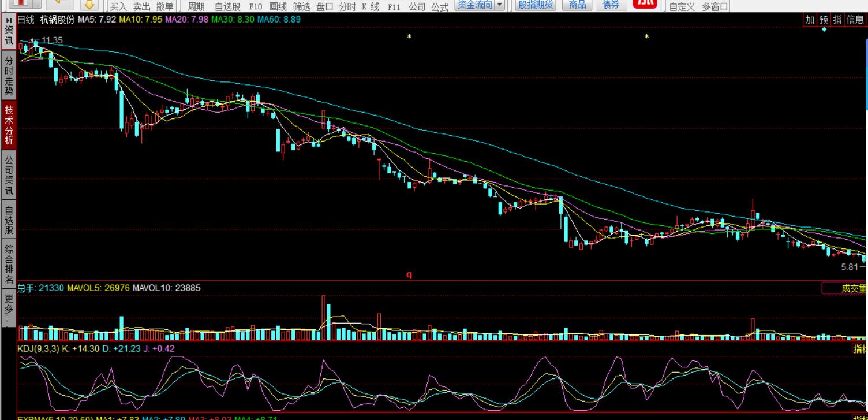This screenshot has width=868, height=420.
Task: Click the red square logo icon
Action: 645,4
